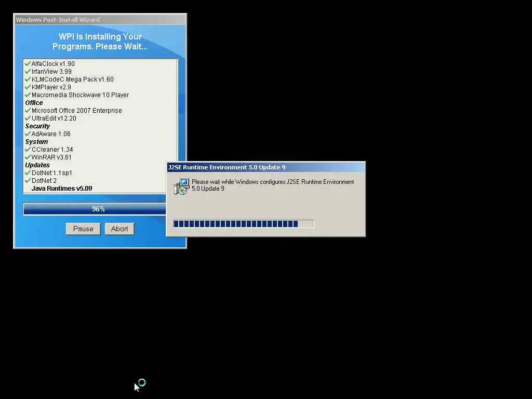Click checkmark beside Macromedia Shockwave 10 Player
532x399 pixels.
pyautogui.click(x=28, y=95)
